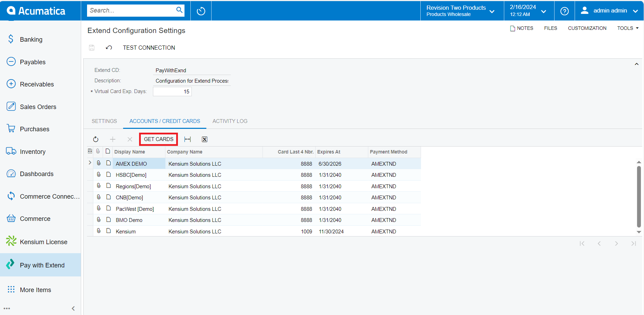Run TEST CONNECTION
Screen dimensions: 644x315
(148, 48)
